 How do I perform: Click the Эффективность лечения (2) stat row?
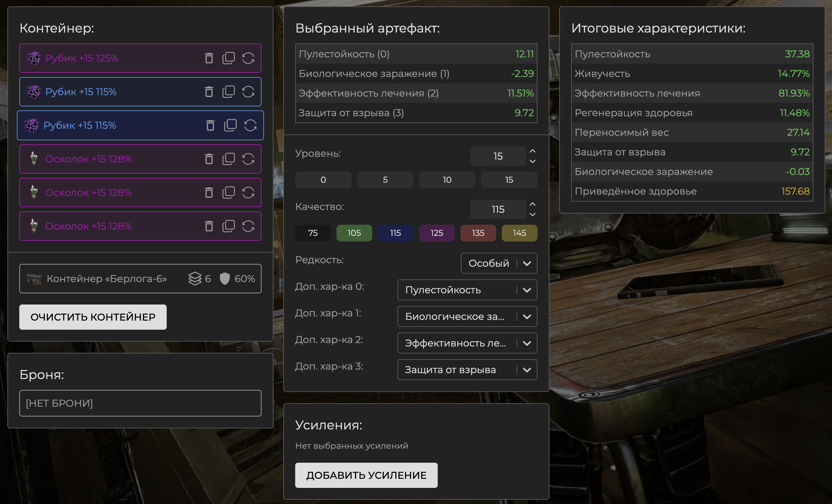(x=416, y=93)
